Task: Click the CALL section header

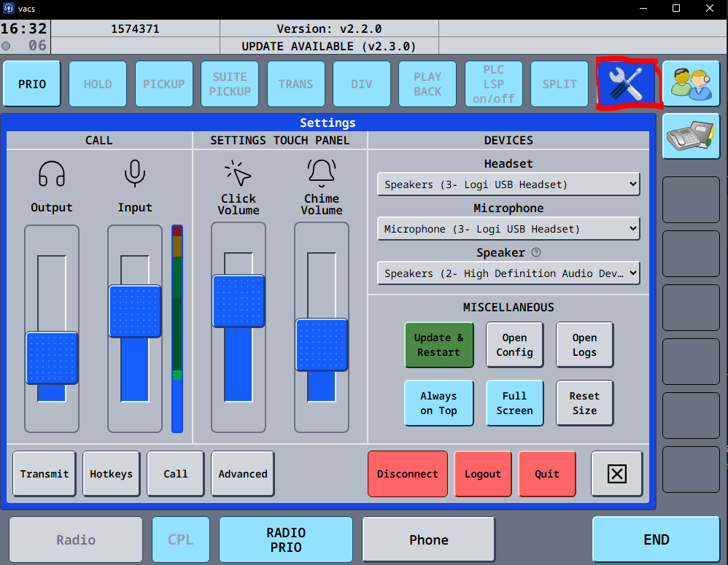Action: click(x=99, y=140)
